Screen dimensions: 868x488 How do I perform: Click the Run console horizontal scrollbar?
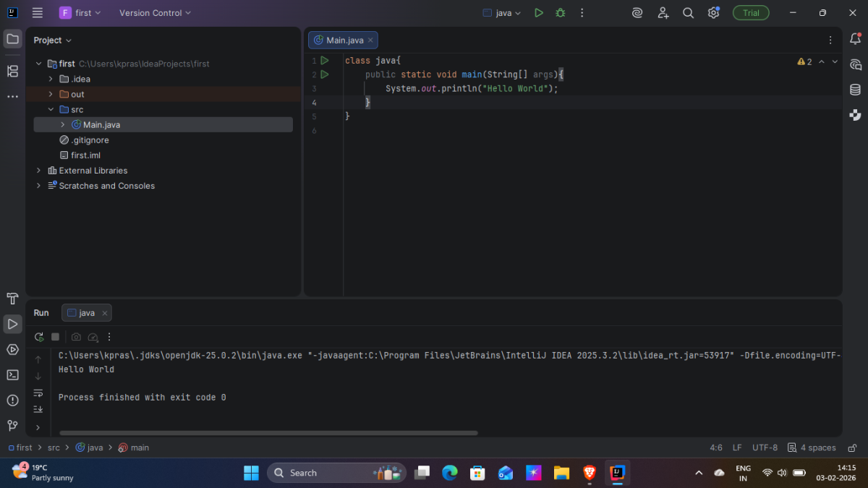pos(268,433)
